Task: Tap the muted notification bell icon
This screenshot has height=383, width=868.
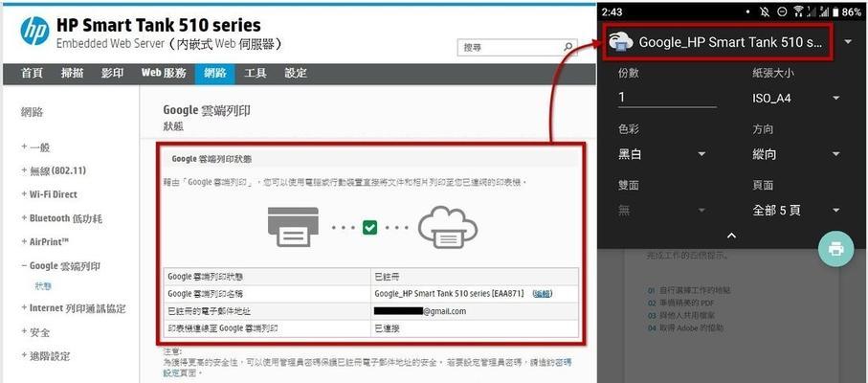Action: coord(766,11)
